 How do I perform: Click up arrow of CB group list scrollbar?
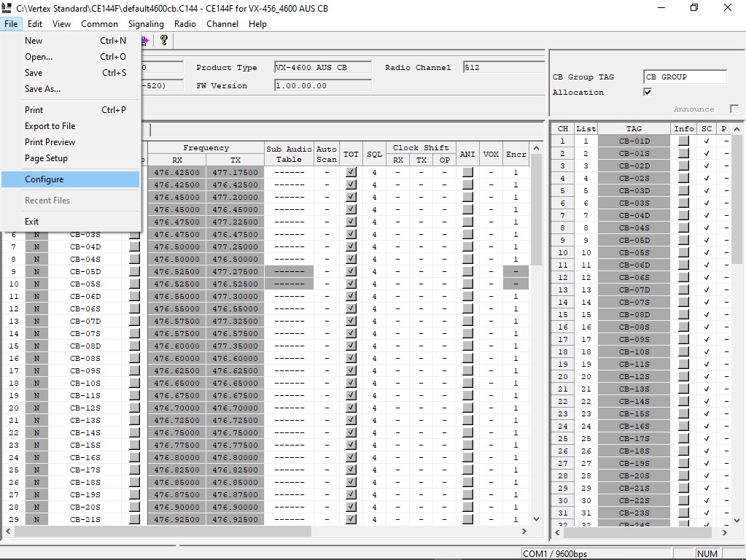coord(737,129)
